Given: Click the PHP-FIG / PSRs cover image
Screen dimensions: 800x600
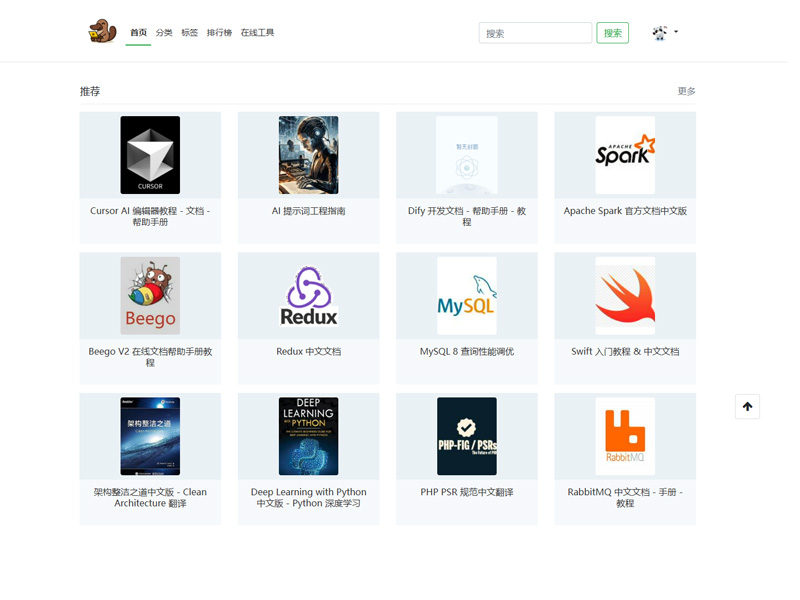Looking at the screenshot, I should click(x=467, y=436).
